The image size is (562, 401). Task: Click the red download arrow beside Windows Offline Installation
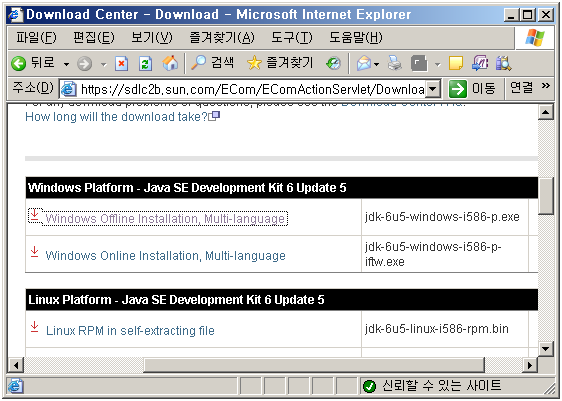pyautogui.click(x=34, y=215)
